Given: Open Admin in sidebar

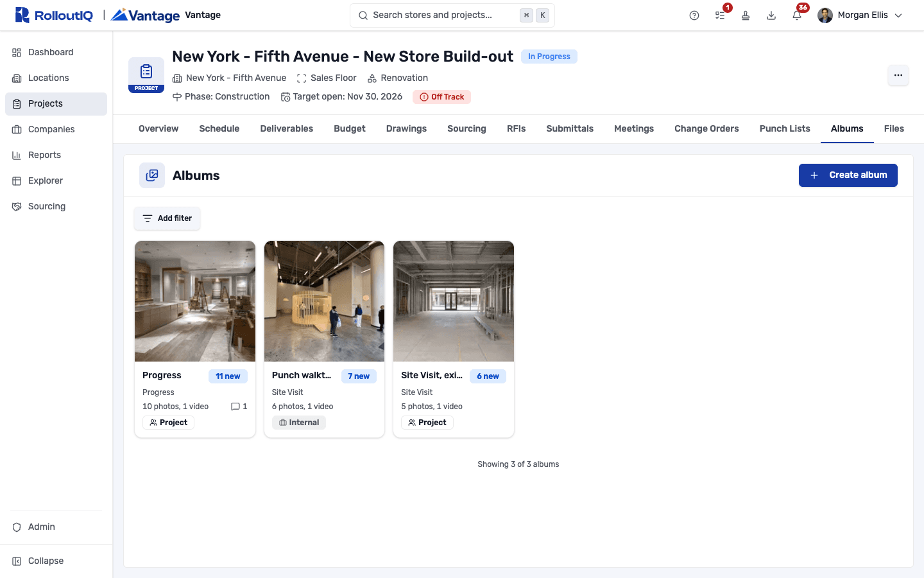Looking at the screenshot, I should [56, 527].
